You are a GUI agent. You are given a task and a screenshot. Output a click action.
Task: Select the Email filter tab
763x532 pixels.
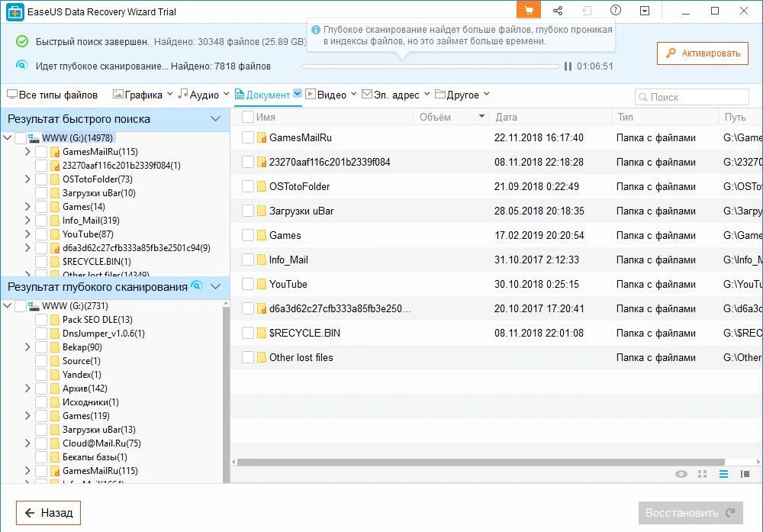click(391, 95)
